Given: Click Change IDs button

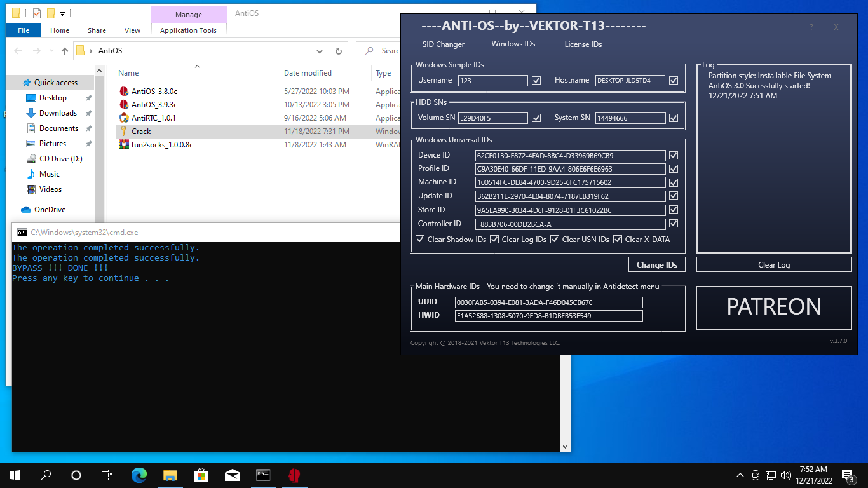Looking at the screenshot, I should tap(657, 264).
